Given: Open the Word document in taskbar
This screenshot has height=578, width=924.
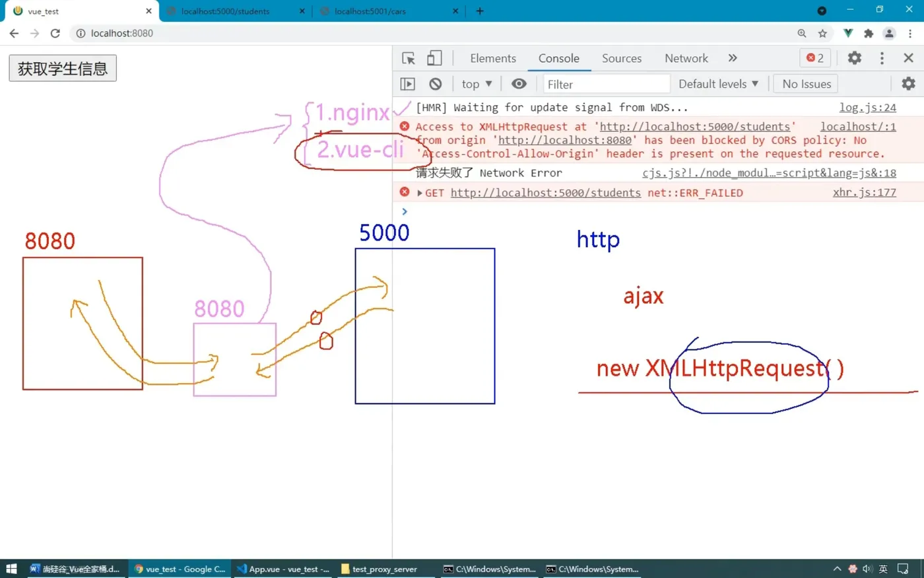Looking at the screenshot, I should pyautogui.click(x=75, y=569).
